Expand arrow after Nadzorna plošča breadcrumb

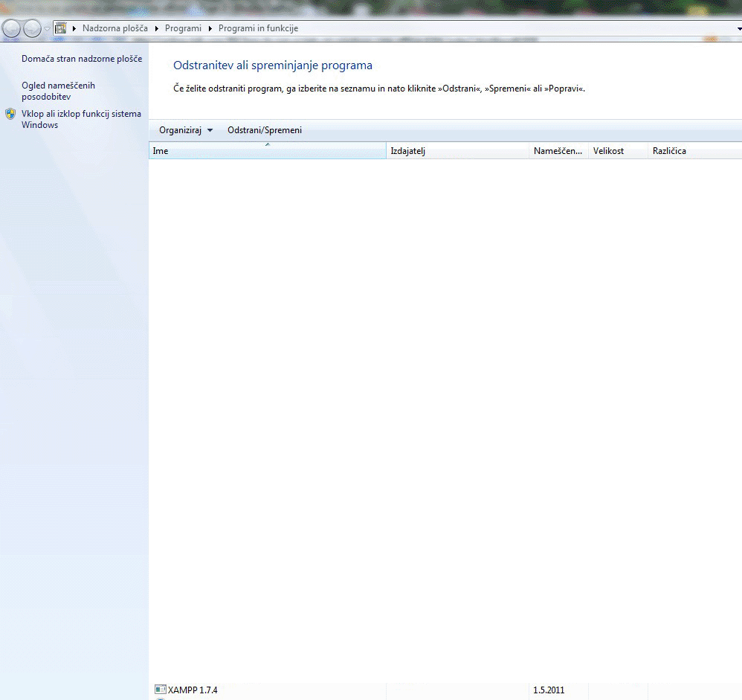coord(156,28)
